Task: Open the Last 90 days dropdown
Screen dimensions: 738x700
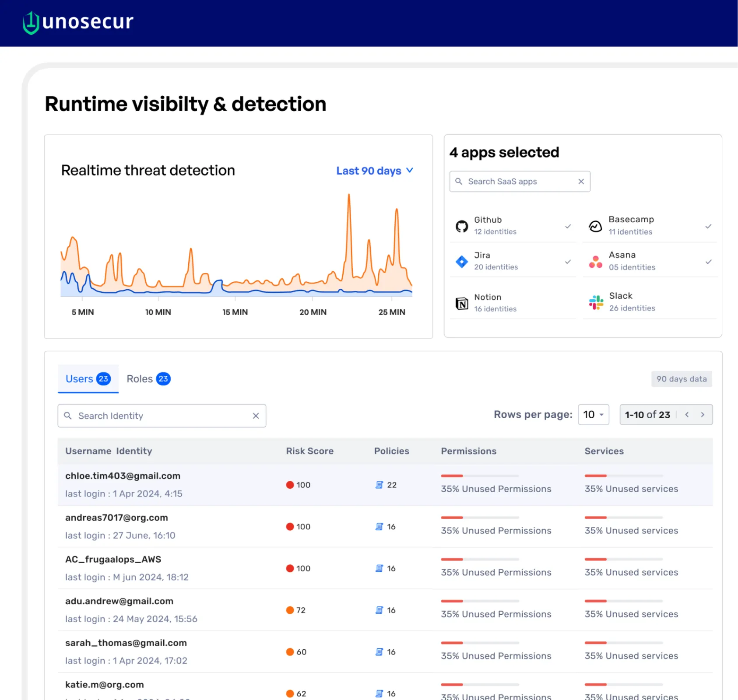Action: [374, 171]
